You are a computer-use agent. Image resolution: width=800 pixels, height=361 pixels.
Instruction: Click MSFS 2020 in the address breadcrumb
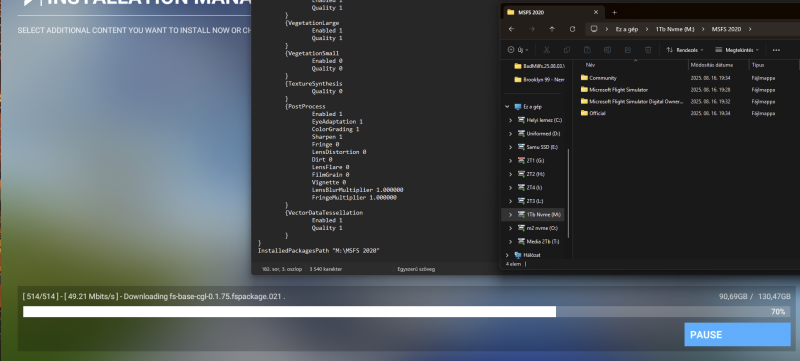tap(726, 30)
